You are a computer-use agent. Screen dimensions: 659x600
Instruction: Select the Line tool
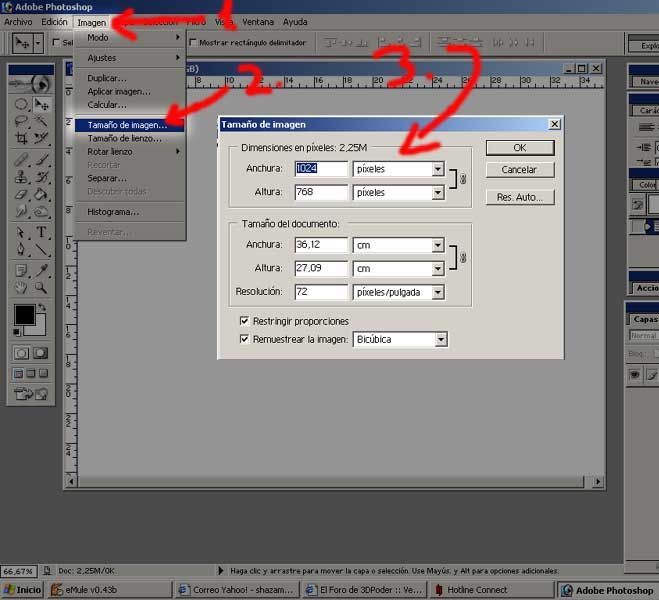(x=41, y=250)
